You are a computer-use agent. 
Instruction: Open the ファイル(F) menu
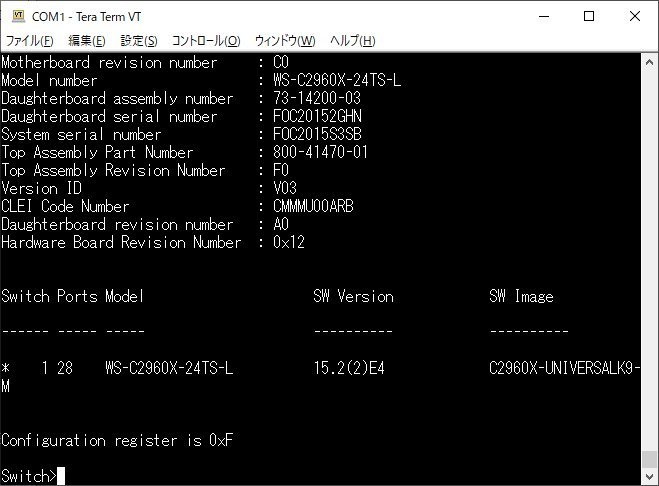pyautogui.click(x=29, y=41)
